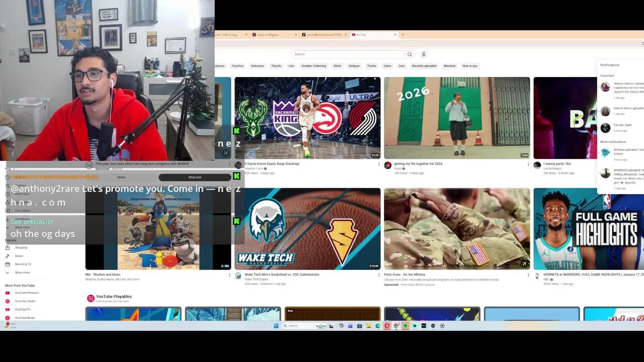
Task: Click the Windows Start button in taskbar
Action: (276, 326)
